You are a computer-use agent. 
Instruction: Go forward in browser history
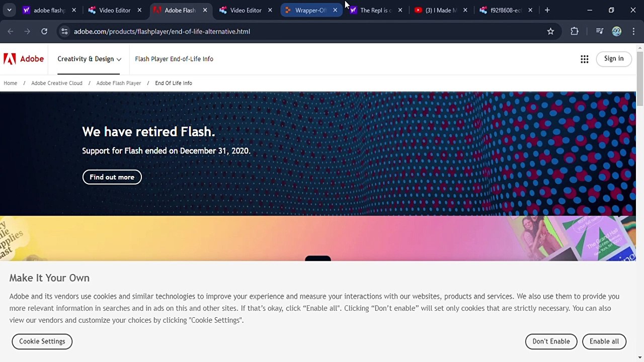click(x=27, y=31)
